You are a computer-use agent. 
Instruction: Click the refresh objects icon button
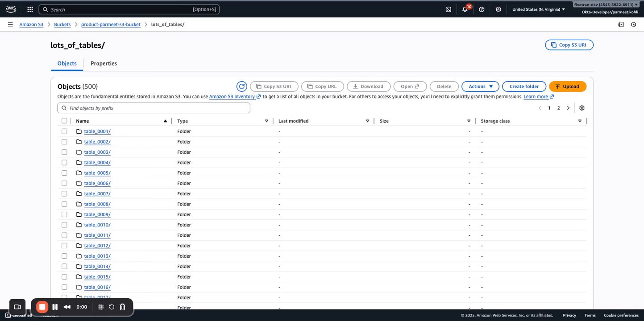(x=241, y=86)
